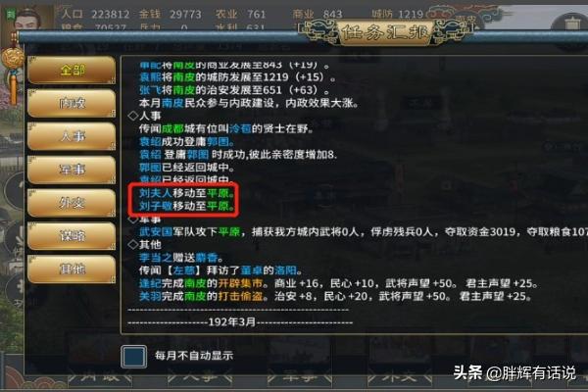
Task: Select the 全部 category tab
Action: (72, 71)
